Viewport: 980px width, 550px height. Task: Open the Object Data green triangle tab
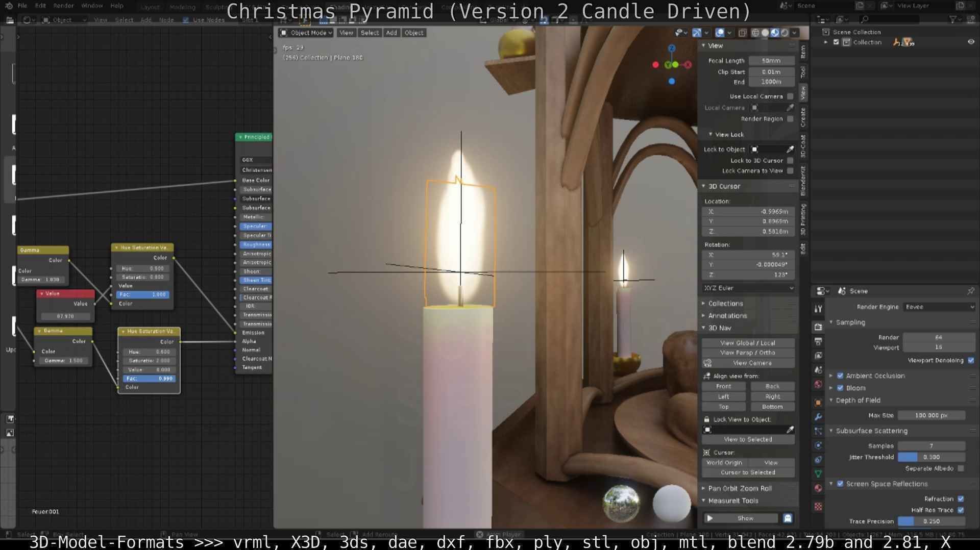tap(818, 474)
